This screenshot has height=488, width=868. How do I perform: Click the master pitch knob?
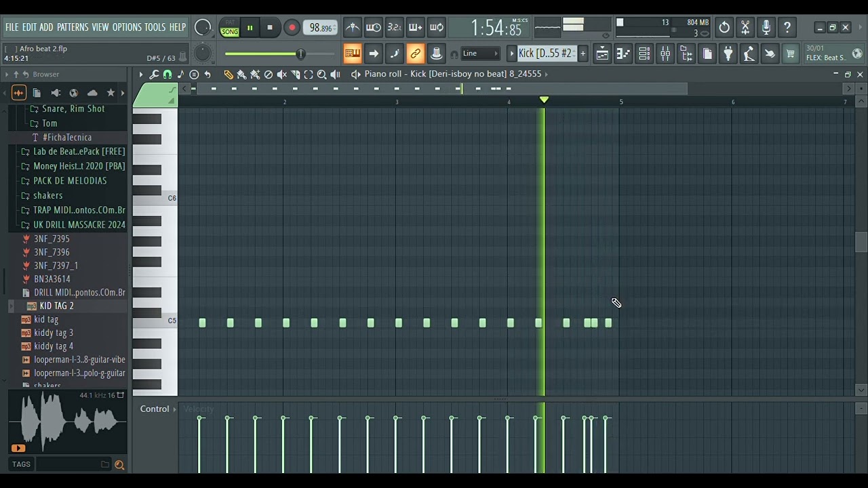coord(203,54)
